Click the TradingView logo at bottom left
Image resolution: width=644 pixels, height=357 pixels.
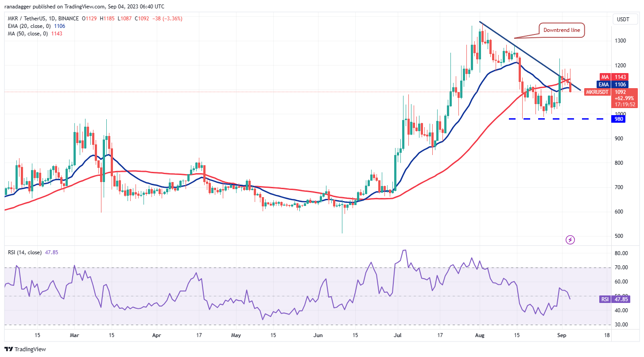26,349
